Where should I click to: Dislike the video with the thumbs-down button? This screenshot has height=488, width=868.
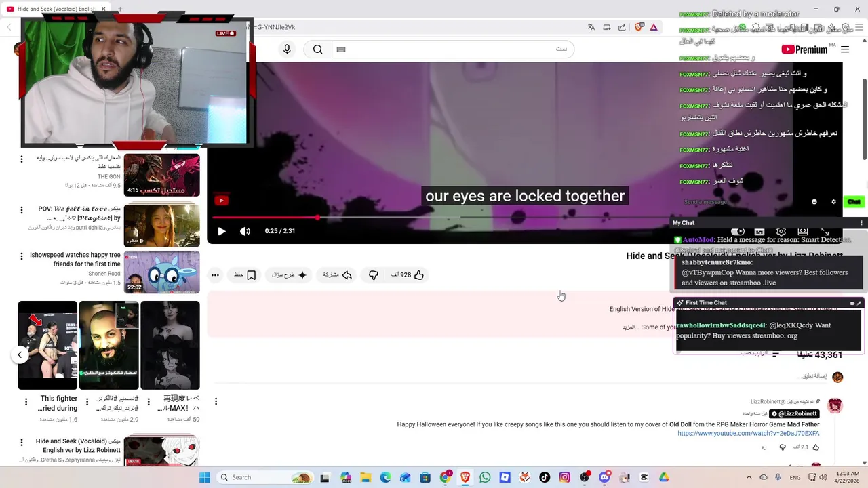(x=373, y=275)
